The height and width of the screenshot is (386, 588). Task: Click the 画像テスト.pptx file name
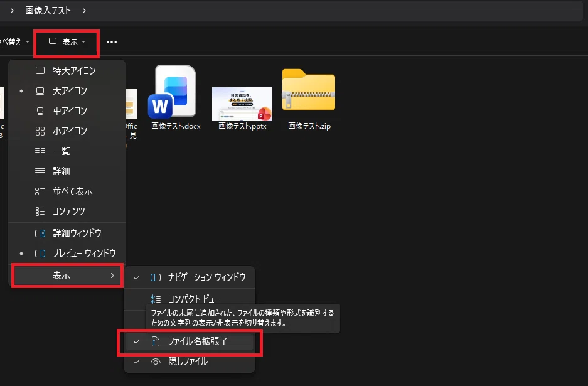tap(242, 126)
